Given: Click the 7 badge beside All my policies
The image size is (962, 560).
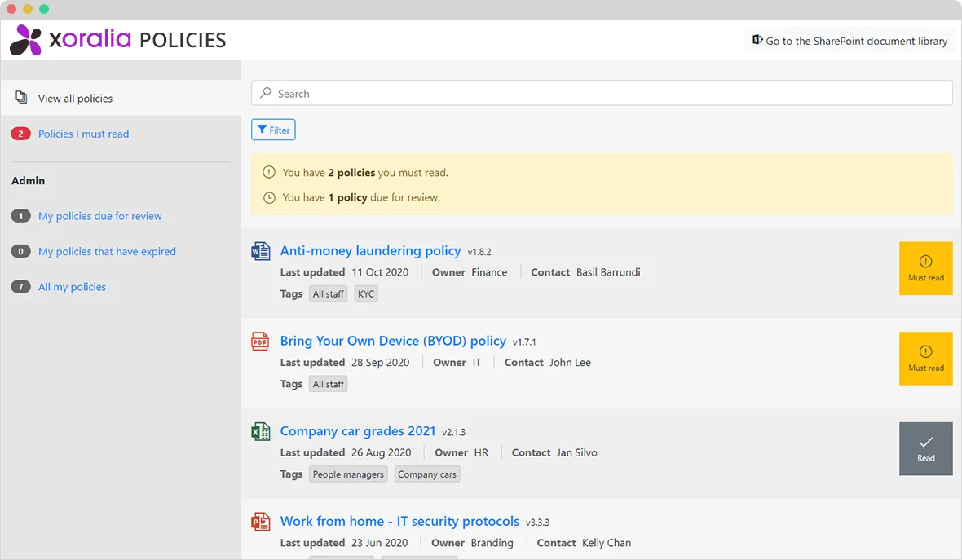Looking at the screenshot, I should (21, 287).
